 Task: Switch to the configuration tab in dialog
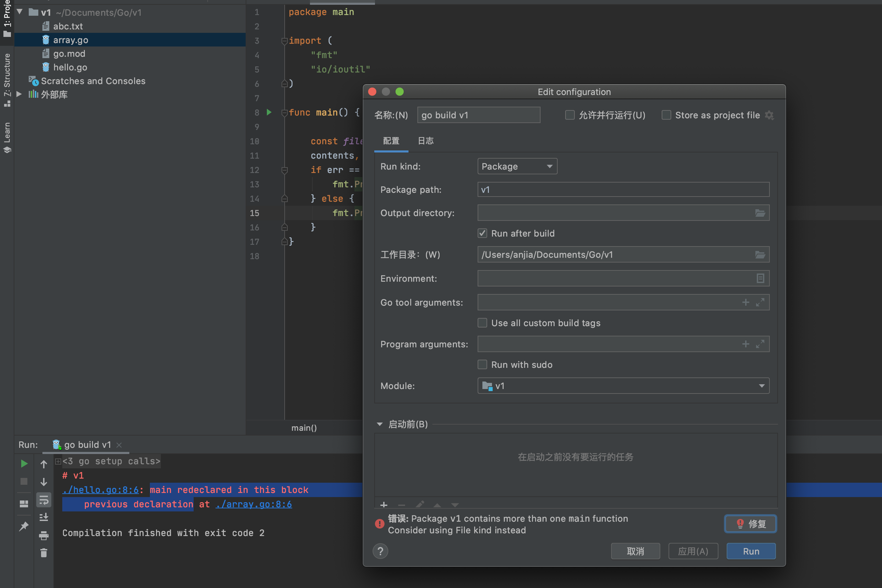(x=391, y=141)
